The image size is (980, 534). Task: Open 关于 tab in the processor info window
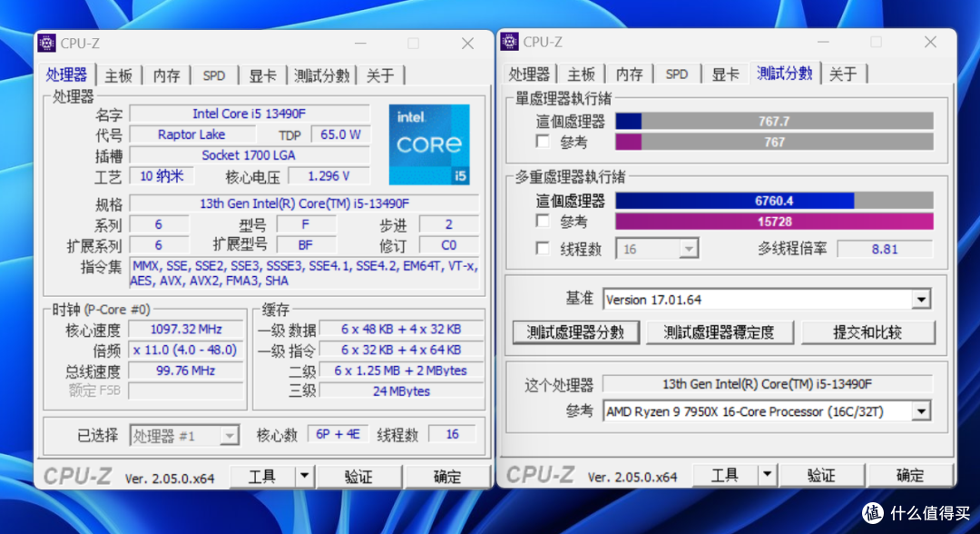(380, 75)
